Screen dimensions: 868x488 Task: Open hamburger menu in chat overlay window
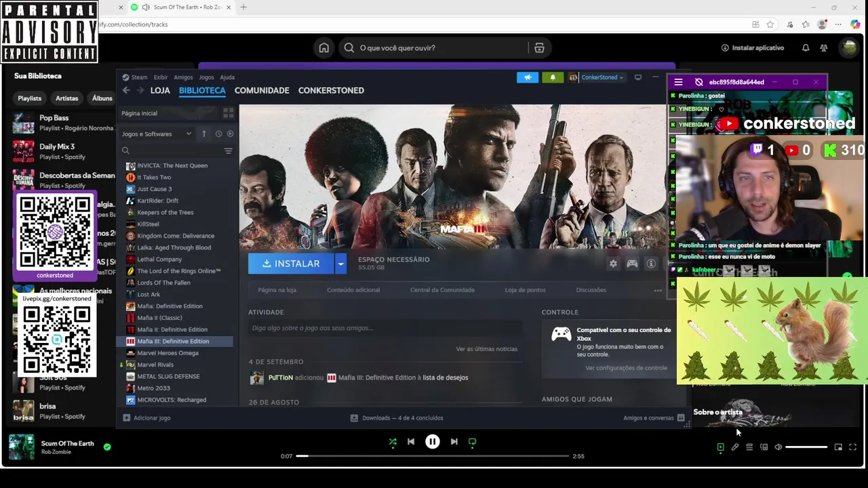click(678, 82)
